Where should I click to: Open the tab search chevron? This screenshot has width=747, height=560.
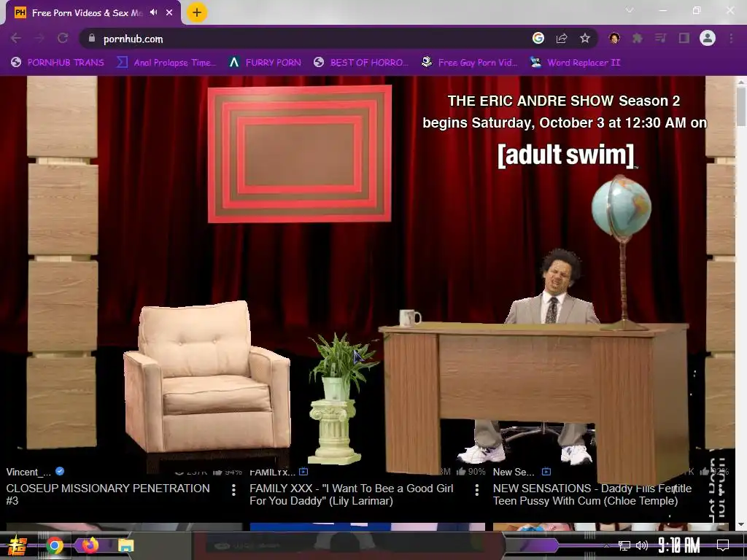point(630,10)
